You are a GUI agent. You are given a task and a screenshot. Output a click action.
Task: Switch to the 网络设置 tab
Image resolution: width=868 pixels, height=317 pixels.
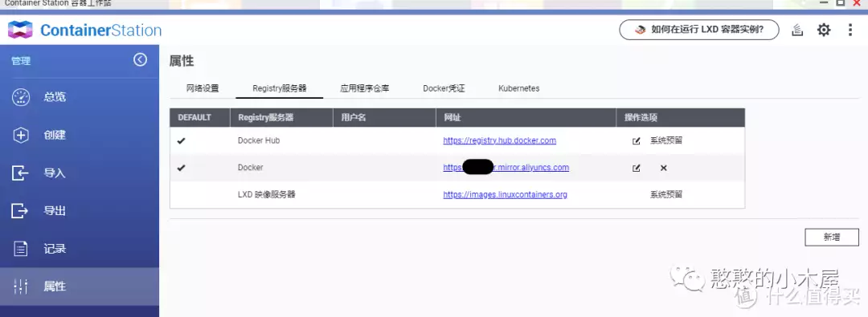click(203, 88)
